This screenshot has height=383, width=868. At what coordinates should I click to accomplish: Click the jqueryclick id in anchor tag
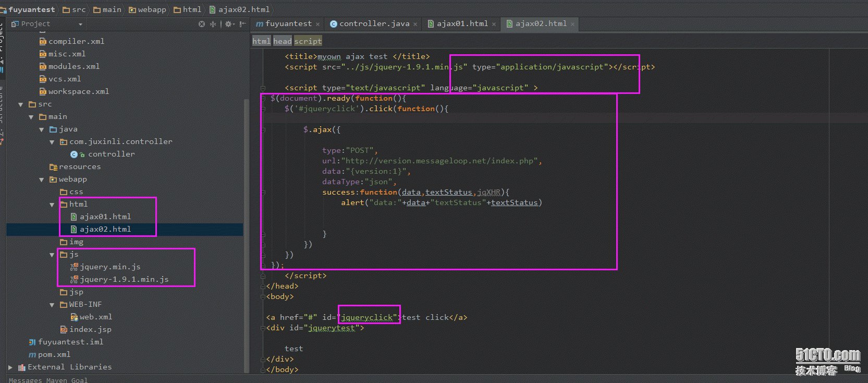pos(366,317)
